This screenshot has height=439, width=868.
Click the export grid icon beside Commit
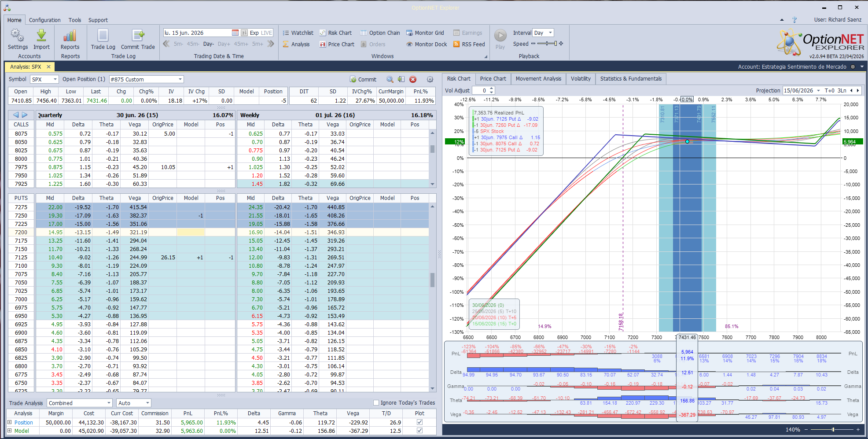[x=401, y=79]
